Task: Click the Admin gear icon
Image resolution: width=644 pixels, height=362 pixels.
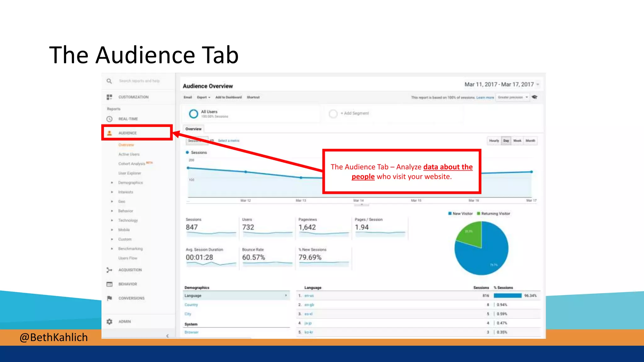Action: point(109,321)
